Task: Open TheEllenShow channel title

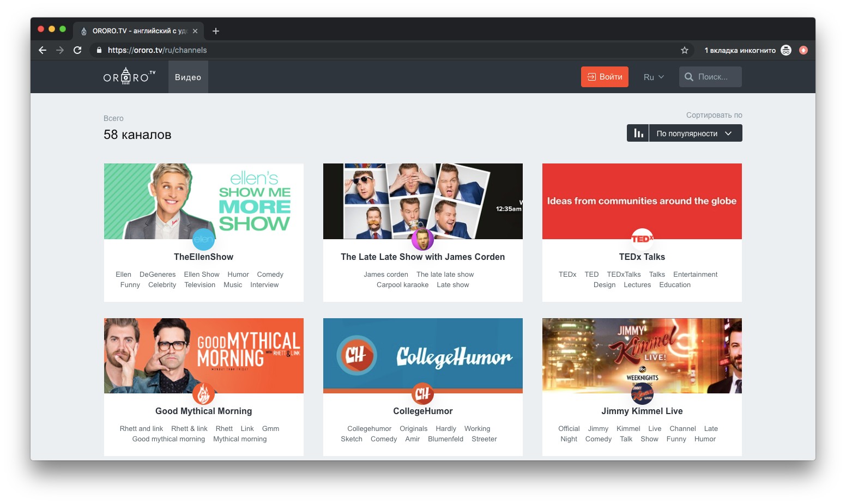Action: pos(204,257)
